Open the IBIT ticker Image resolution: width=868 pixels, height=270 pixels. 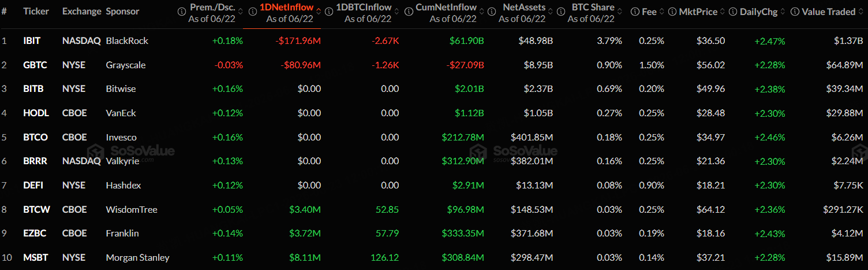(x=32, y=41)
